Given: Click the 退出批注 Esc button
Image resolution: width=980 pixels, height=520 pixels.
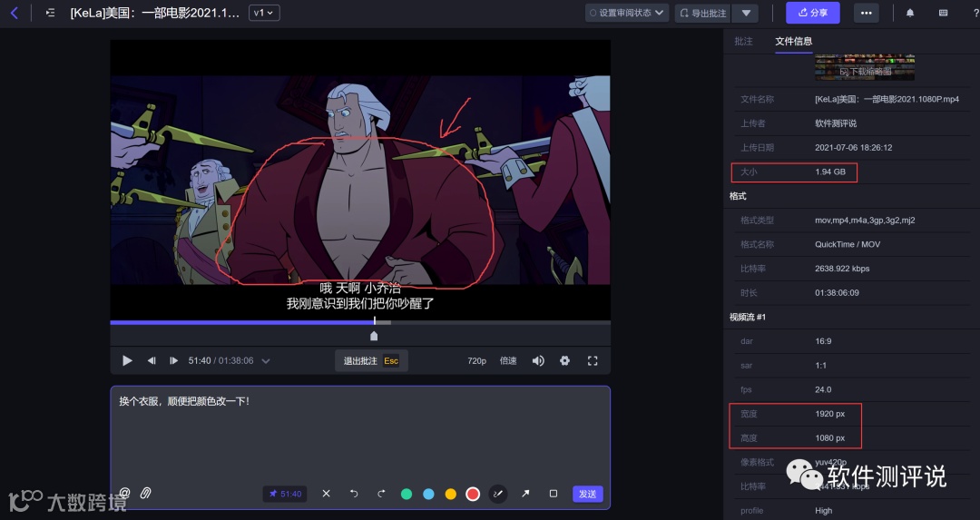Looking at the screenshot, I should pos(371,360).
